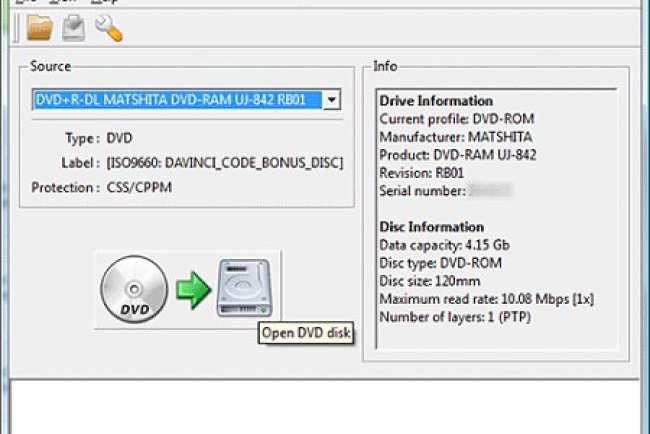Screen dimensions: 650x434
Task: Click the green arrow between DVD and drive
Action: pos(194,288)
